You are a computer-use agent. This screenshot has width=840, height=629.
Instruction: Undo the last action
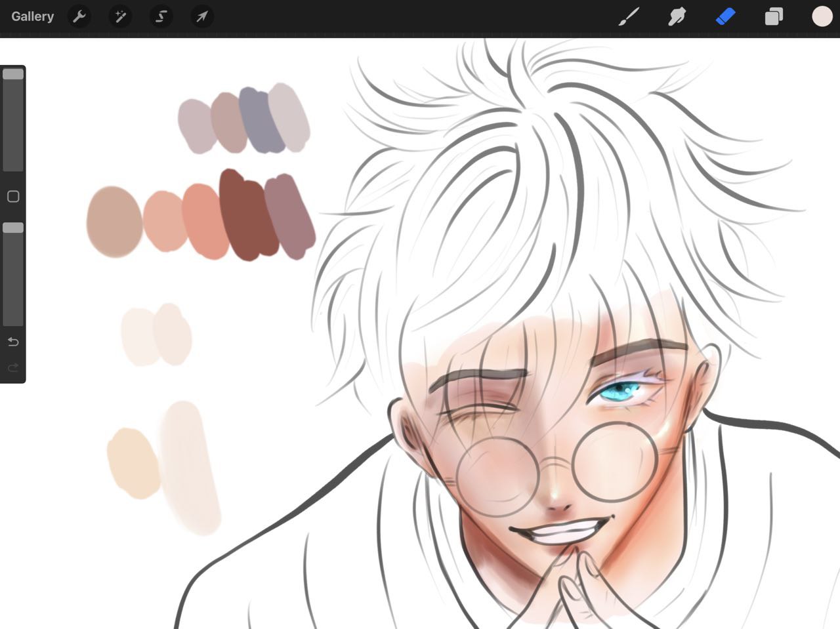click(13, 342)
